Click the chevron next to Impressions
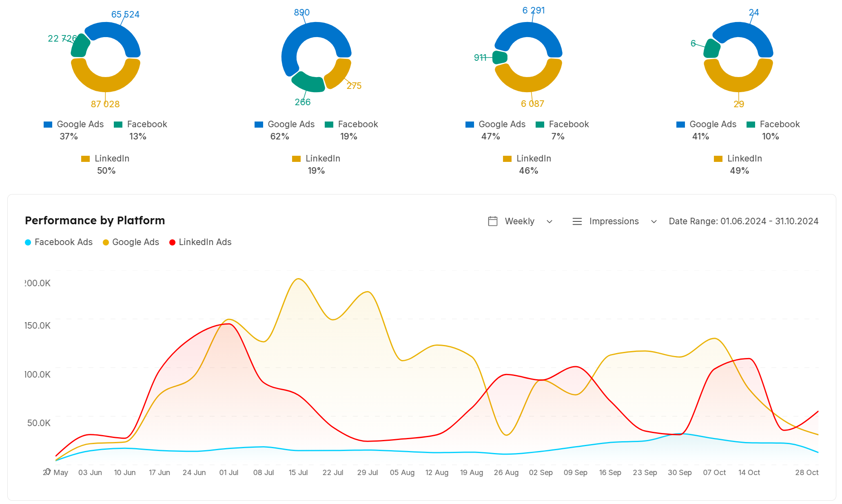 pos(654,221)
